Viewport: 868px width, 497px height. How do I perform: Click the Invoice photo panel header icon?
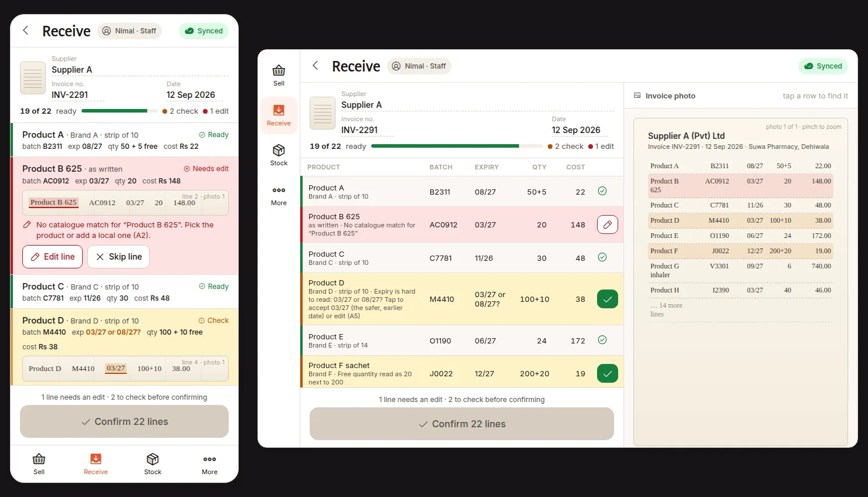[638, 96]
